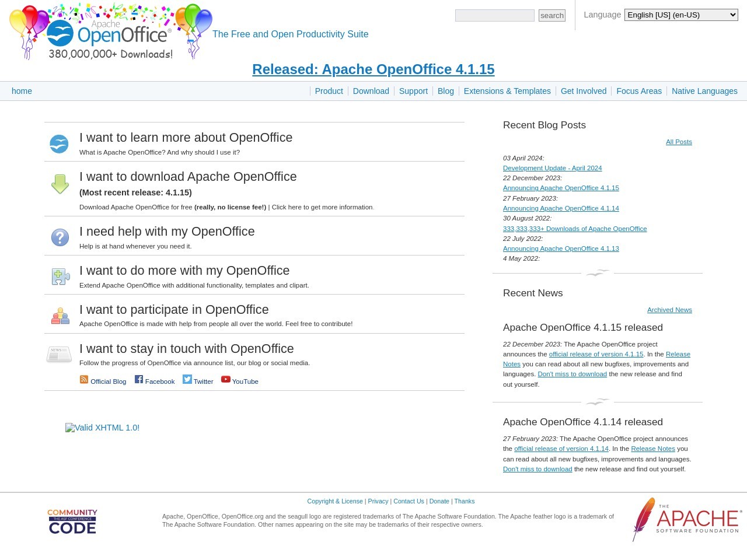Open All Posts link
Image resolution: width=747 pixels, height=560 pixels.
[679, 142]
